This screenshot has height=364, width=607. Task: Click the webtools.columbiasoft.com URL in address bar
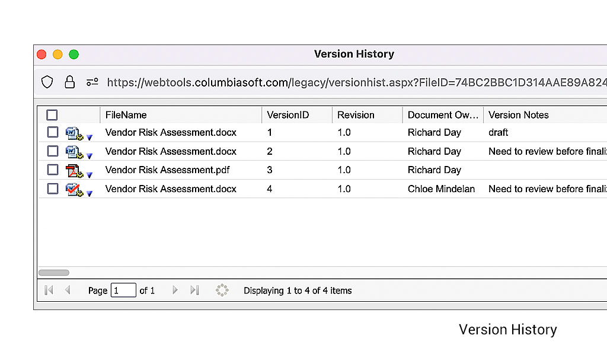click(356, 82)
